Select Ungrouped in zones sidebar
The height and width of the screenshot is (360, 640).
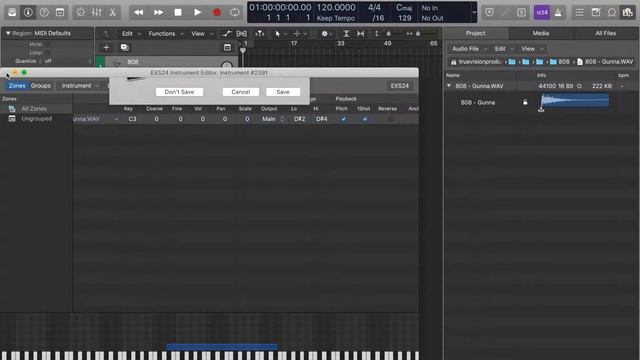pyautogui.click(x=36, y=118)
